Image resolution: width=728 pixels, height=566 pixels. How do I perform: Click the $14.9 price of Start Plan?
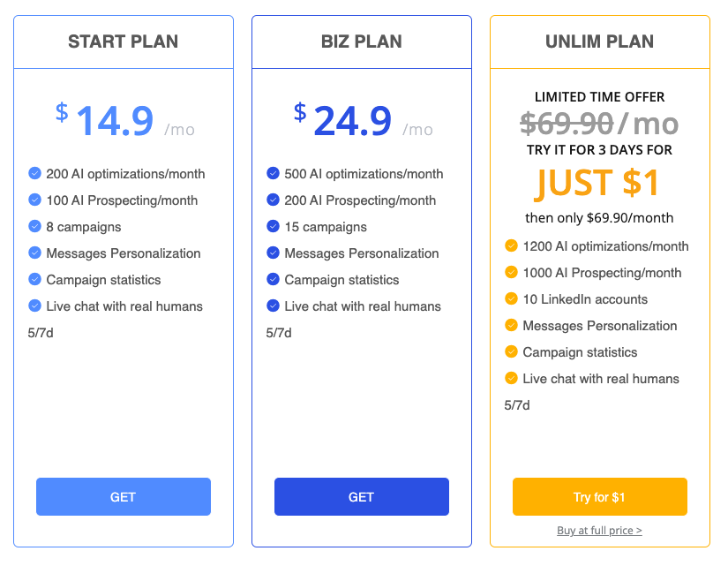[x=113, y=120]
